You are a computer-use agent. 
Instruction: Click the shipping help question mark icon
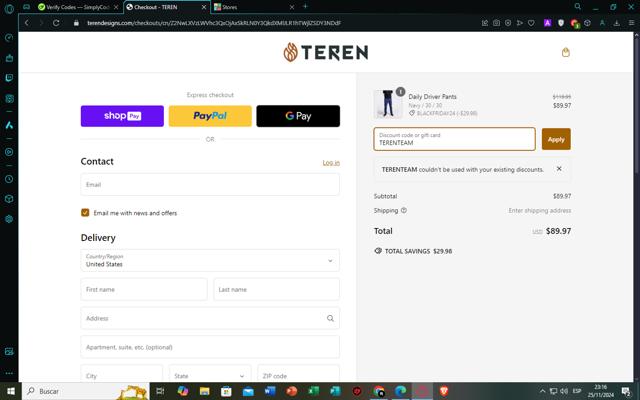[x=404, y=211]
